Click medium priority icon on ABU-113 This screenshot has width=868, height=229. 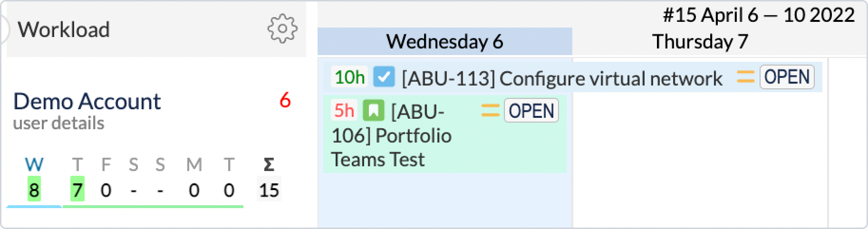point(745,77)
